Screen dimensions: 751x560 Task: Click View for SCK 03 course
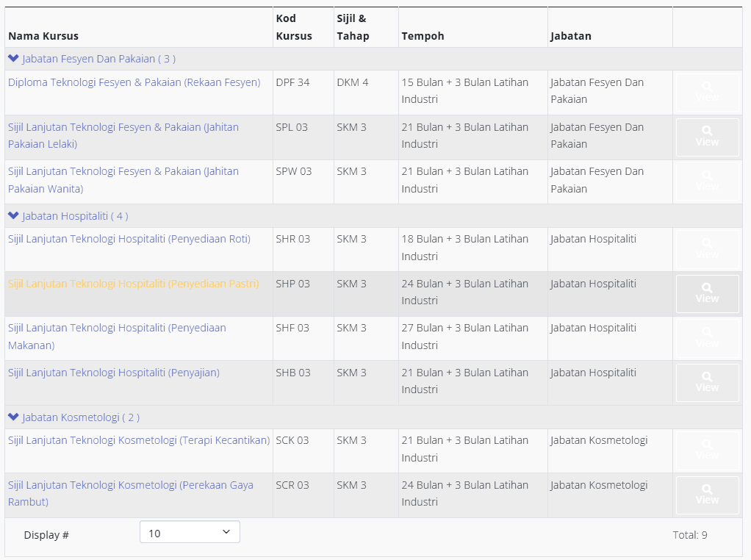[707, 450]
